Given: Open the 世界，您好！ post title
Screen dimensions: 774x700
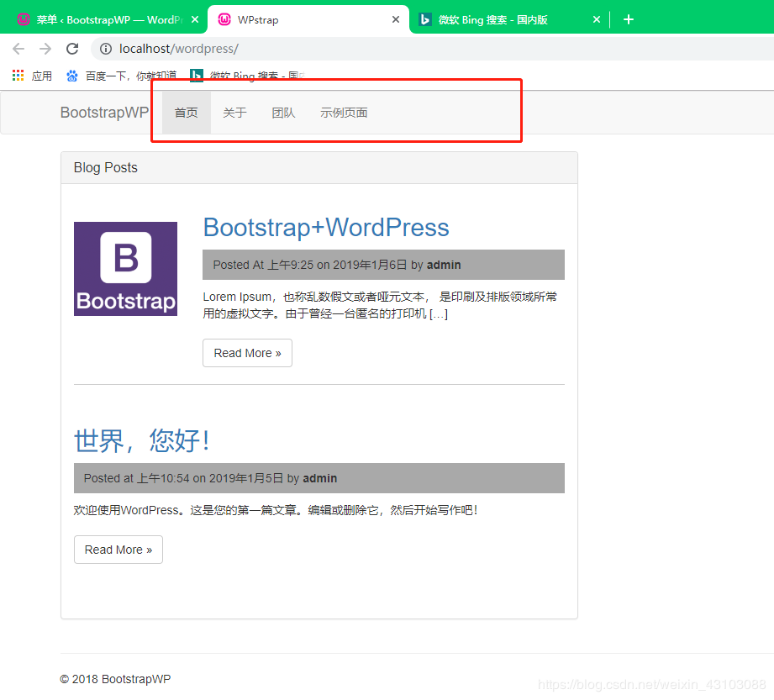Looking at the screenshot, I should click(142, 440).
